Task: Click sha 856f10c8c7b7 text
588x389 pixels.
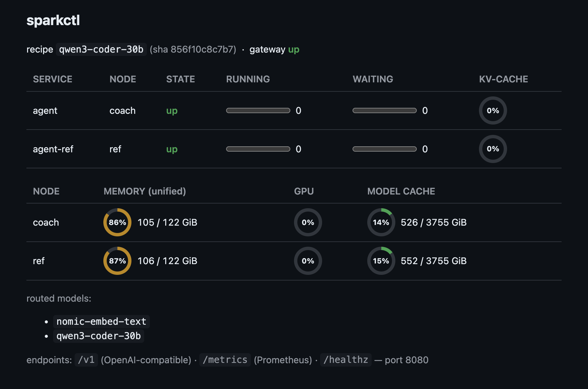Action: pos(193,50)
